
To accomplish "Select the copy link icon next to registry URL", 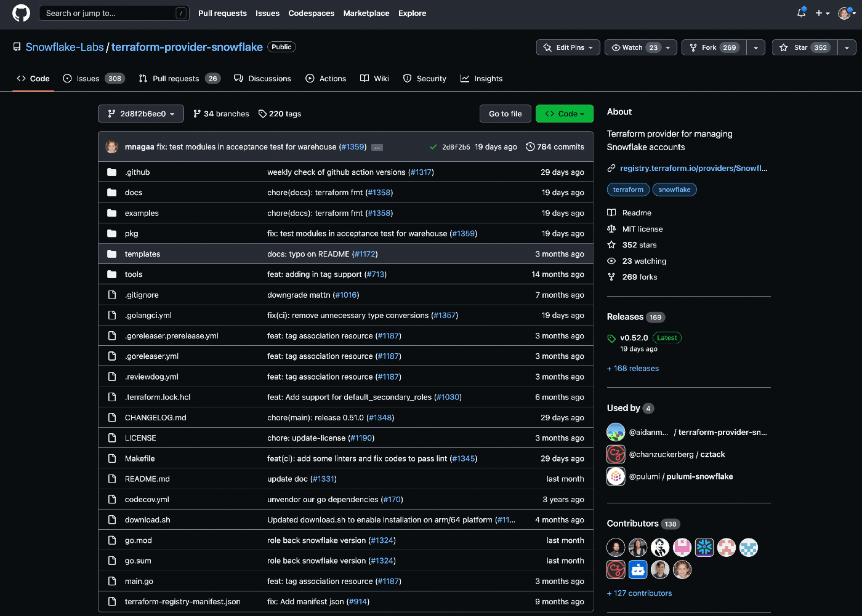I will pyautogui.click(x=611, y=168).
